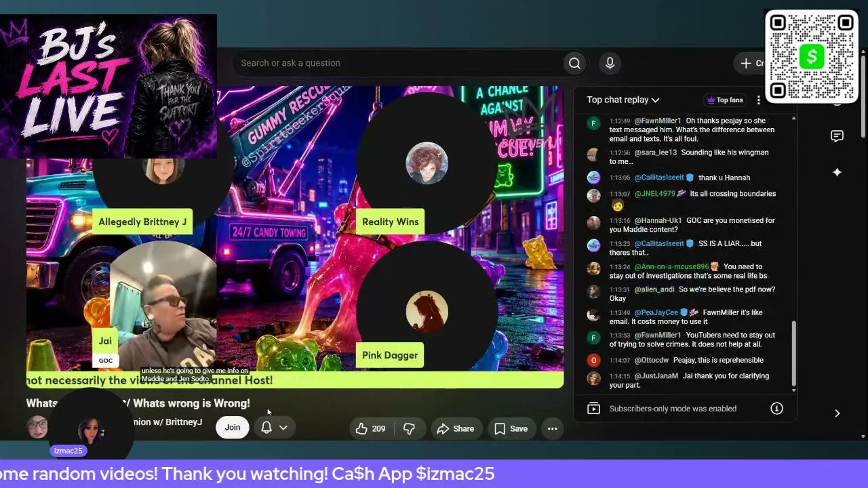Click the Reality Wins participant avatar
Image resolution: width=868 pixels, height=488 pixels.
tap(427, 163)
